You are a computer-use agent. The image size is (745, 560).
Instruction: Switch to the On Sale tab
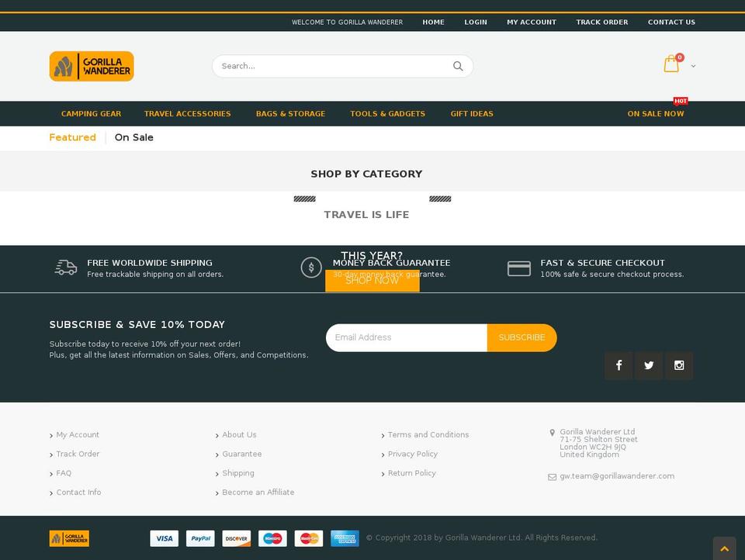pyautogui.click(x=134, y=137)
